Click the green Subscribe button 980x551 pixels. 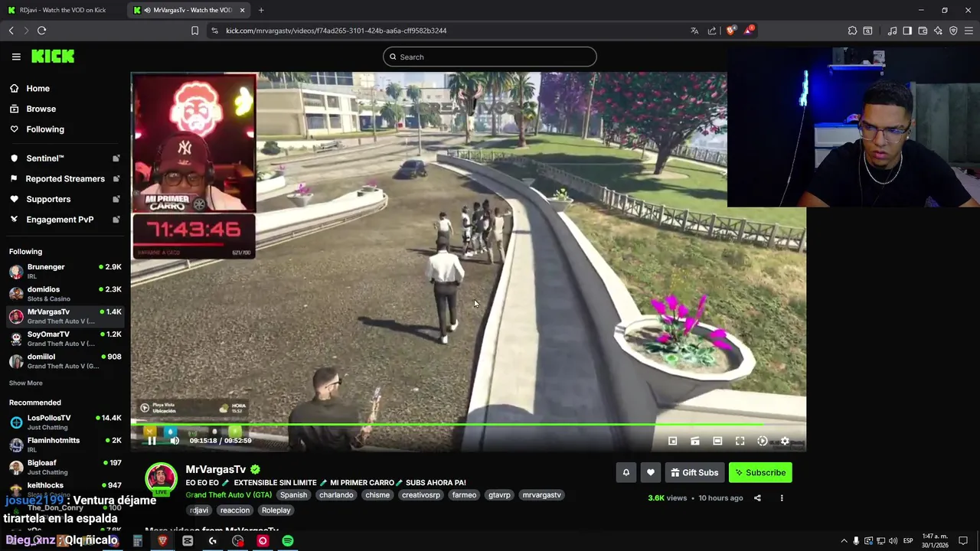tap(760, 473)
